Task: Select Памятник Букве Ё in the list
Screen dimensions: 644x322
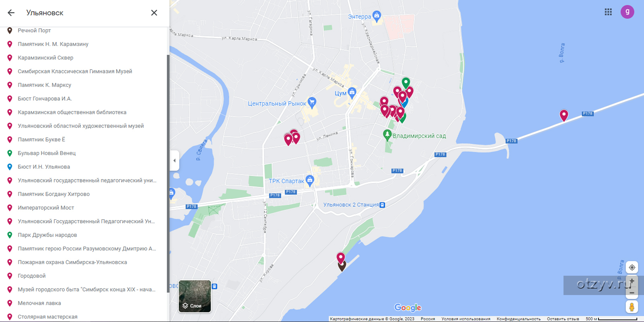Action: [41, 140]
